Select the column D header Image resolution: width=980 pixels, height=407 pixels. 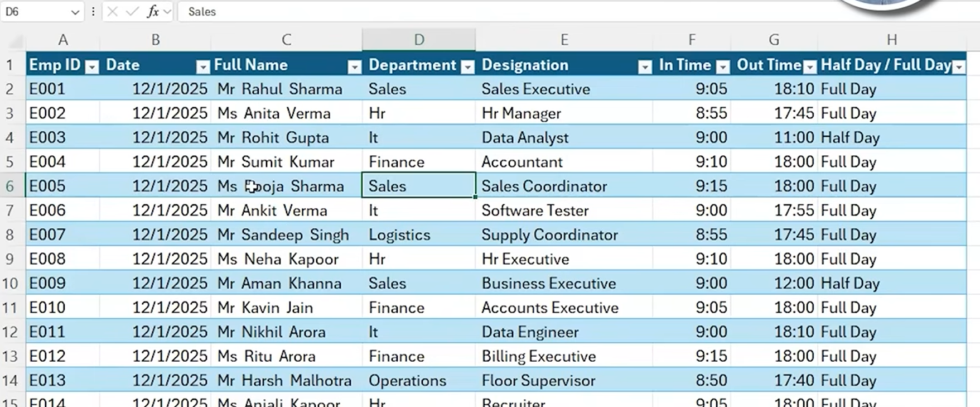419,40
